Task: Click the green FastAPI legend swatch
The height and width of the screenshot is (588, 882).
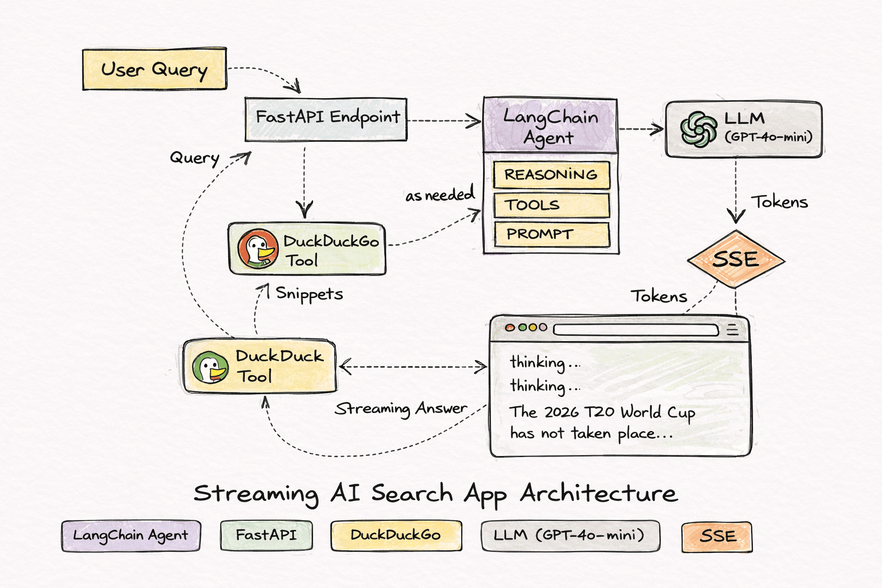Action: tap(266, 535)
